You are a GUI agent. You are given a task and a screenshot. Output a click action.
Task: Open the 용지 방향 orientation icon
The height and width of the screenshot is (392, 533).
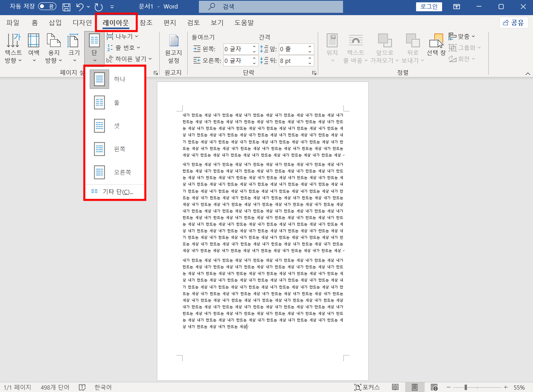click(54, 48)
